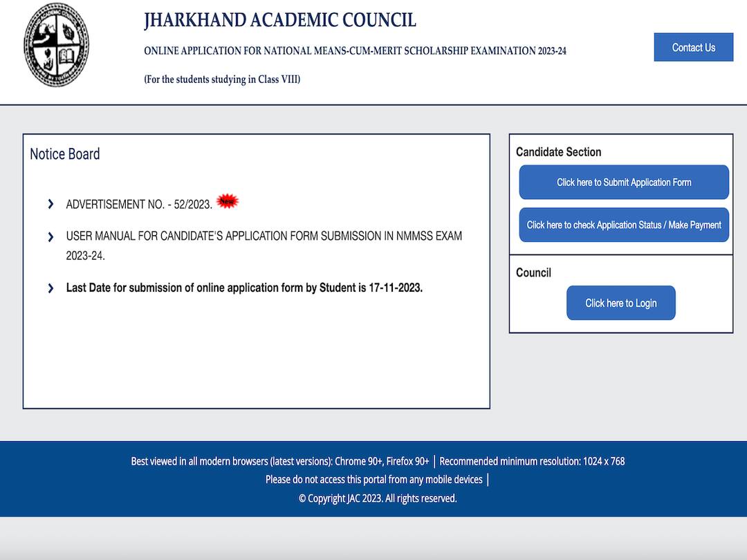The image size is (747, 560).
Task: Click the last date submission notice for 17-11-2023
Action: click(243, 288)
